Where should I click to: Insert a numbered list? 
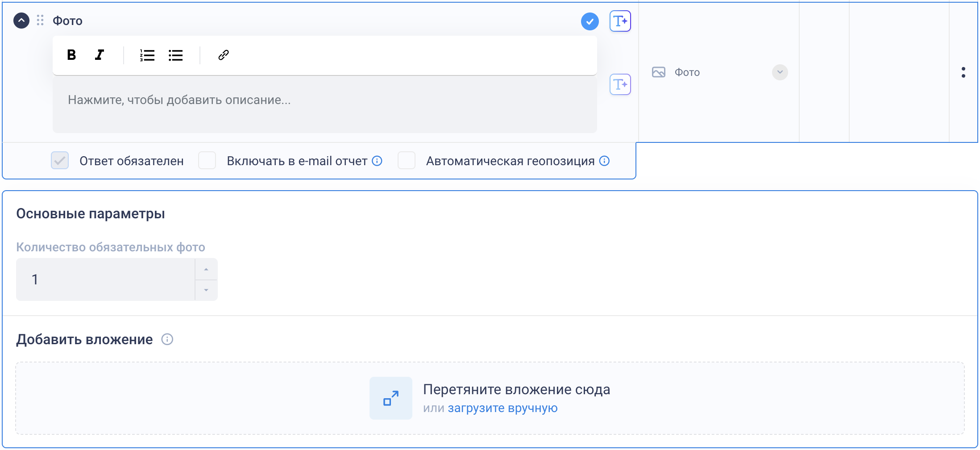pyautogui.click(x=147, y=55)
